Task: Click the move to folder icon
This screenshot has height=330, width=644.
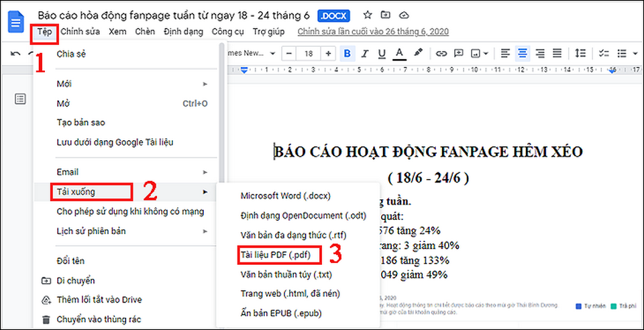Action: 385,14
